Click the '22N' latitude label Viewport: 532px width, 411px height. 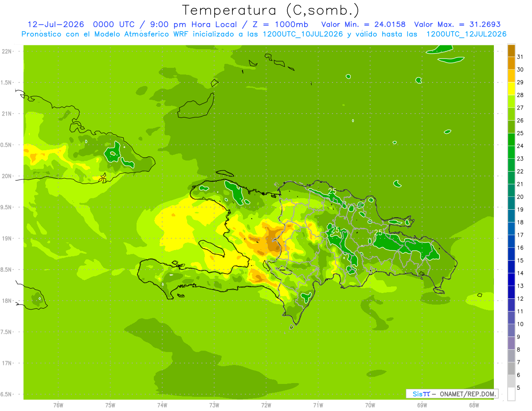(7, 51)
